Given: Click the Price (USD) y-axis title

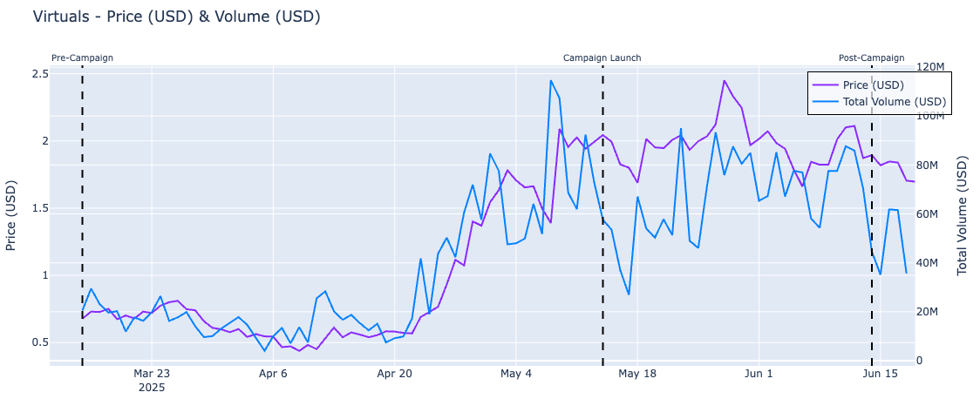Looking at the screenshot, I should (x=10, y=215).
